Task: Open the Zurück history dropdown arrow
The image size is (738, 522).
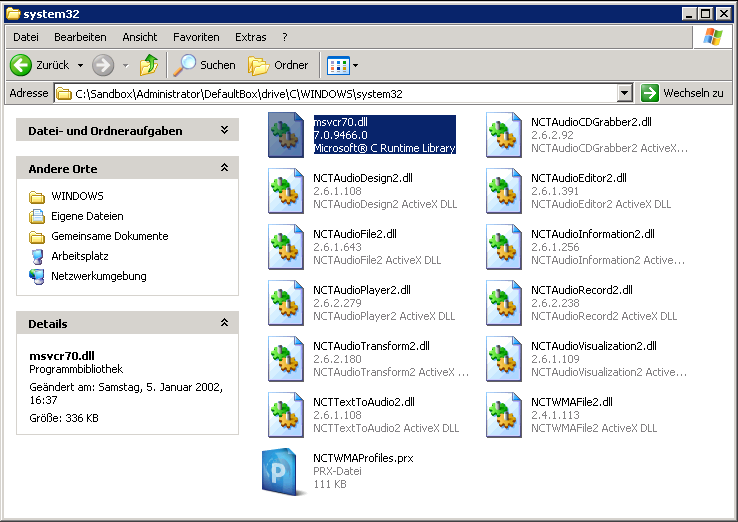Action: (80, 65)
